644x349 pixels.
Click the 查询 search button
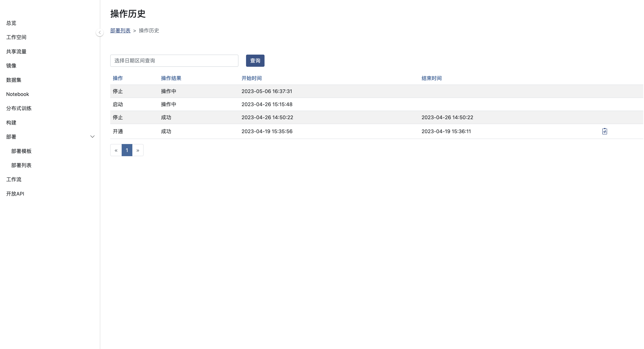click(255, 61)
